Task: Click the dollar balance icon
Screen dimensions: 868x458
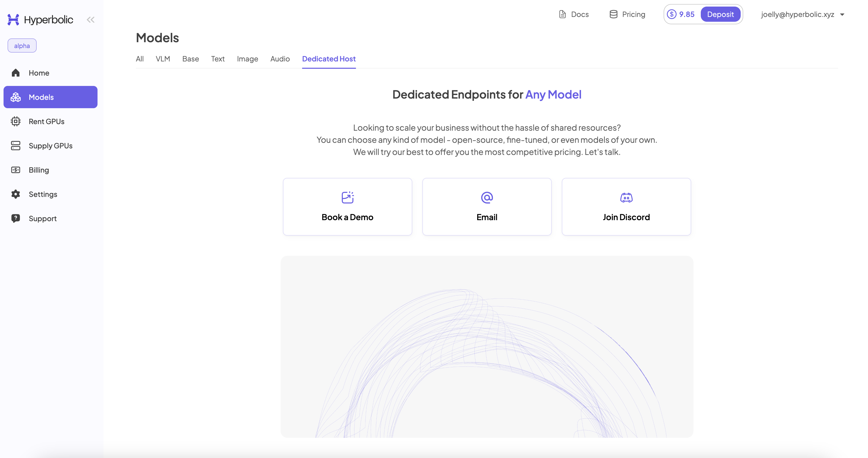Action: pyautogui.click(x=671, y=14)
